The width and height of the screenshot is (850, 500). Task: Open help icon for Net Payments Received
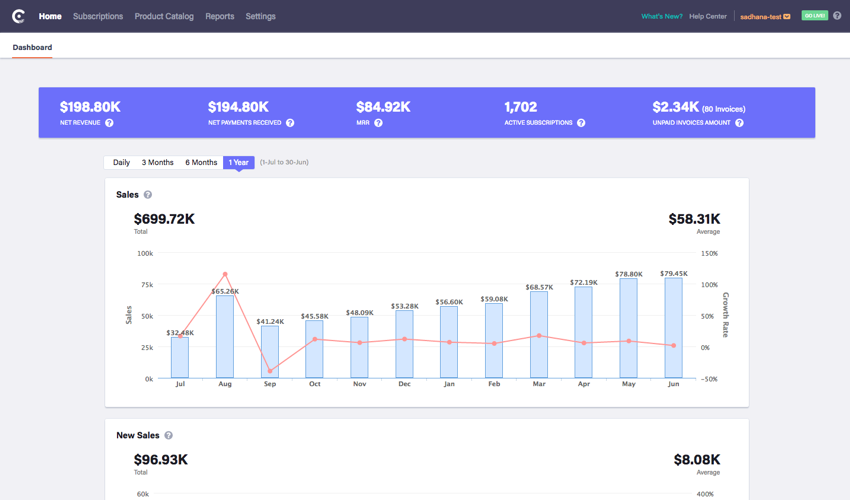tap(290, 123)
